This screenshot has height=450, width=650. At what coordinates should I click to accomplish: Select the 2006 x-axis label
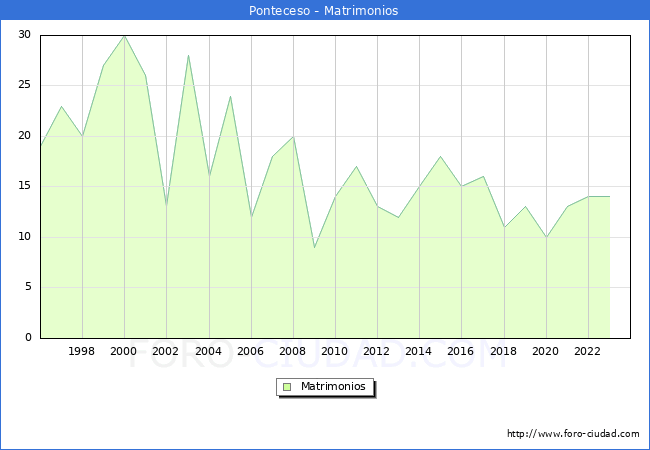click(x=250, y=351)
